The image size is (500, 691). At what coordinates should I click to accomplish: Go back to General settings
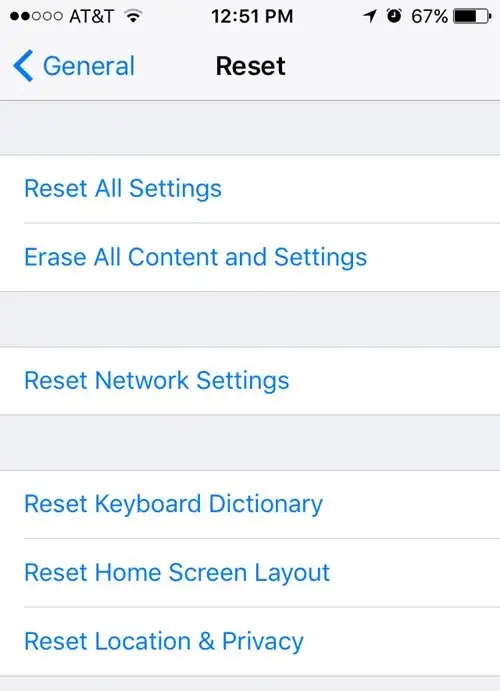pyautogui.click(x=74, y=66)
